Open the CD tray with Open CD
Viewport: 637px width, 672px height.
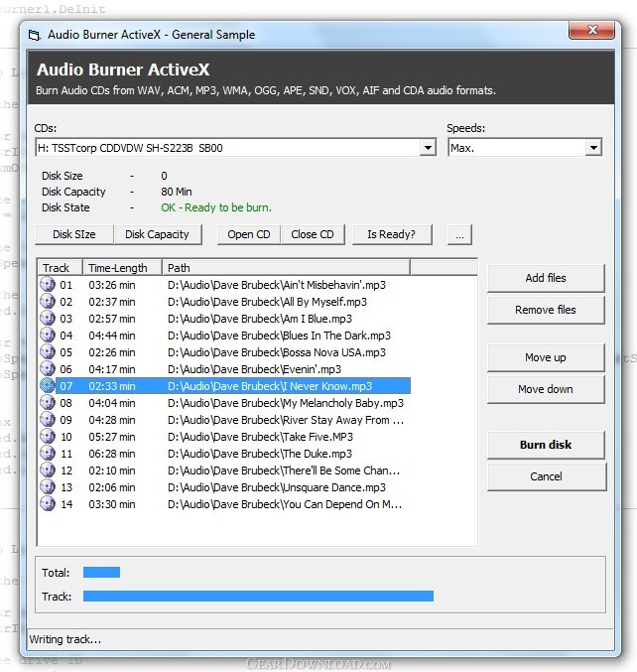click(248, 234)
